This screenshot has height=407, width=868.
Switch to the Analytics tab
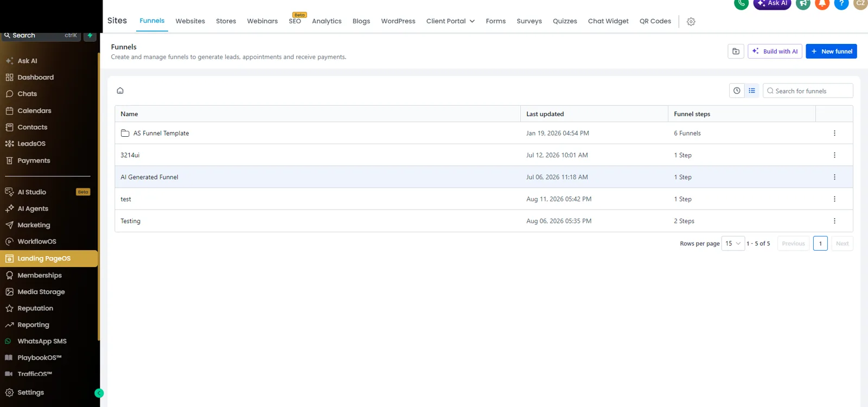pos(327,21)
